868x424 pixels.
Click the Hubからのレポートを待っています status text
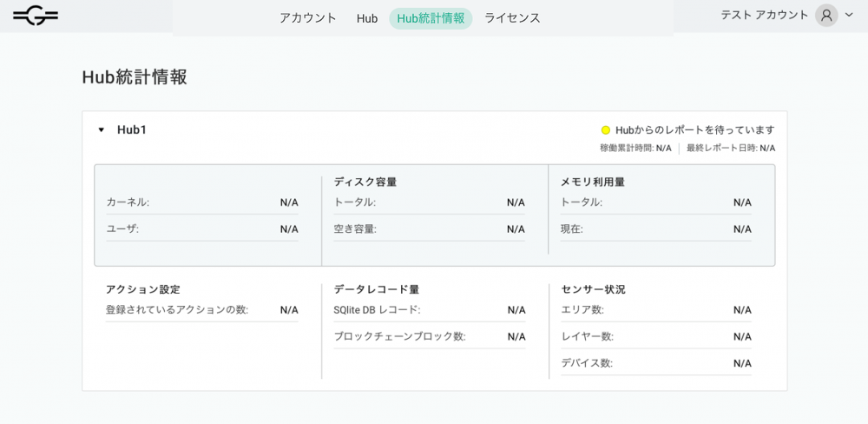pyautogui.click(x=694, y=130)
